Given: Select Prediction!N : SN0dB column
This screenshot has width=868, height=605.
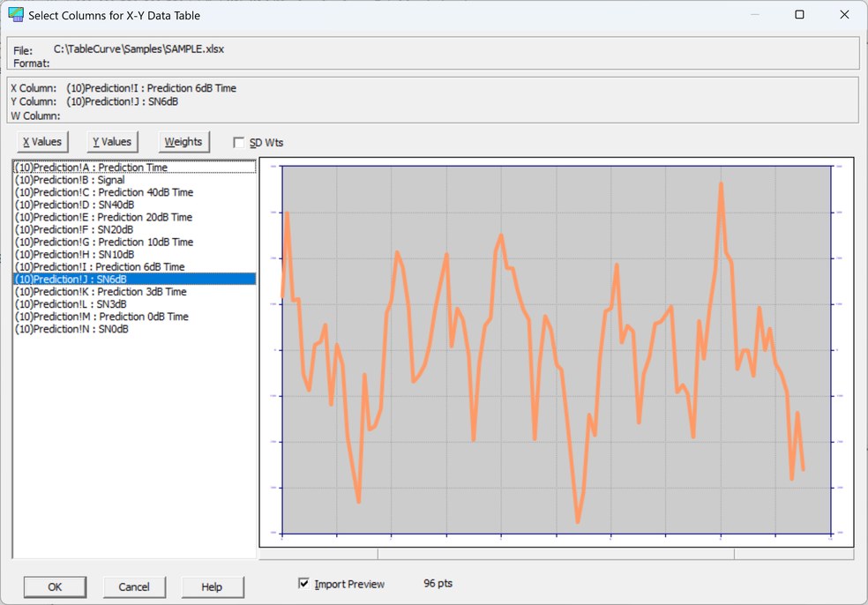Looking at the screenshot, I should (x=134, y=329).
